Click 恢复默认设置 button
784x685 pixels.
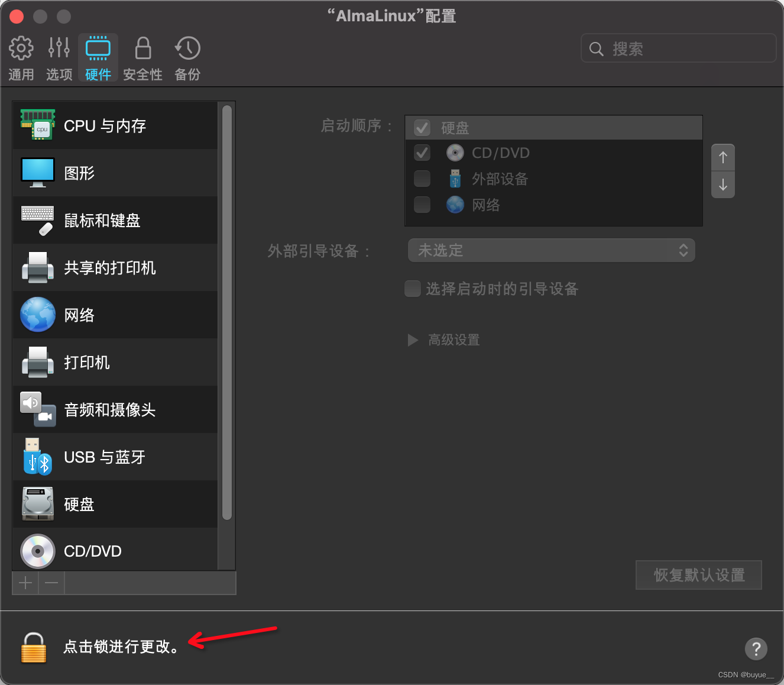point(698,574)
